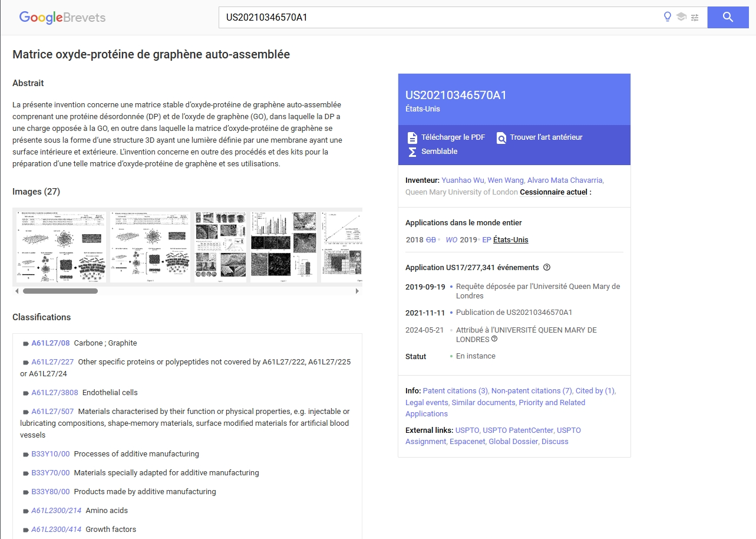The width and height of the screenshot is (756, 539).
Task: Open advanced search options sliders icon
Action: tap(695, 17)
